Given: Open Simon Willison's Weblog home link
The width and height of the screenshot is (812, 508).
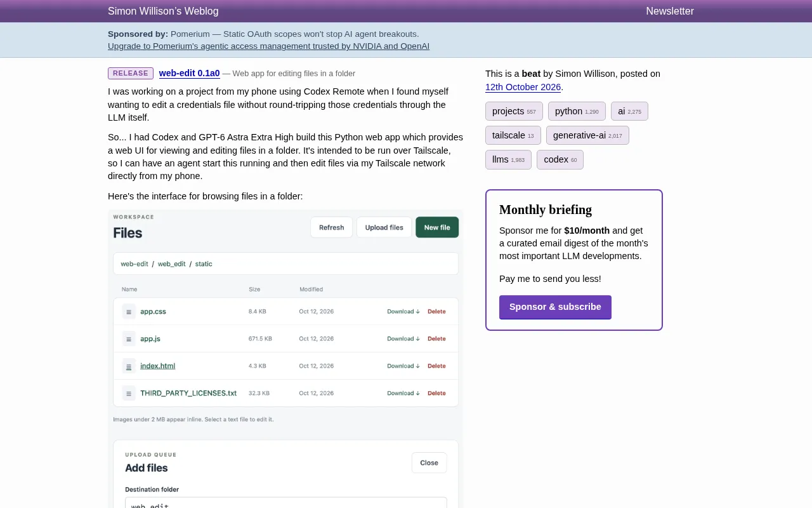Looking at the screenshot, I should tap(163, 11).
